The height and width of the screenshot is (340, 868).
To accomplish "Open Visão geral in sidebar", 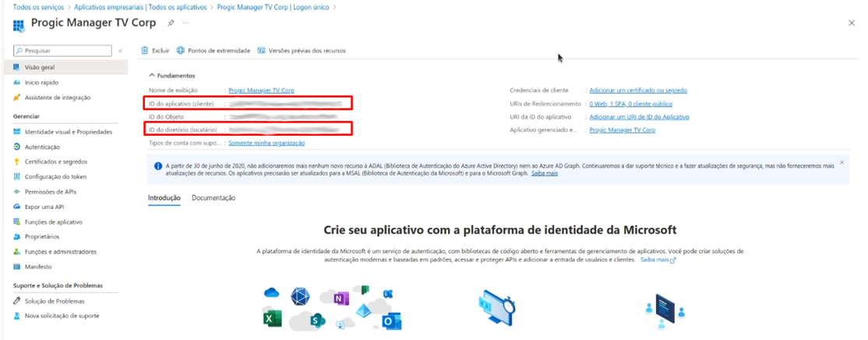I will [65, 67].
